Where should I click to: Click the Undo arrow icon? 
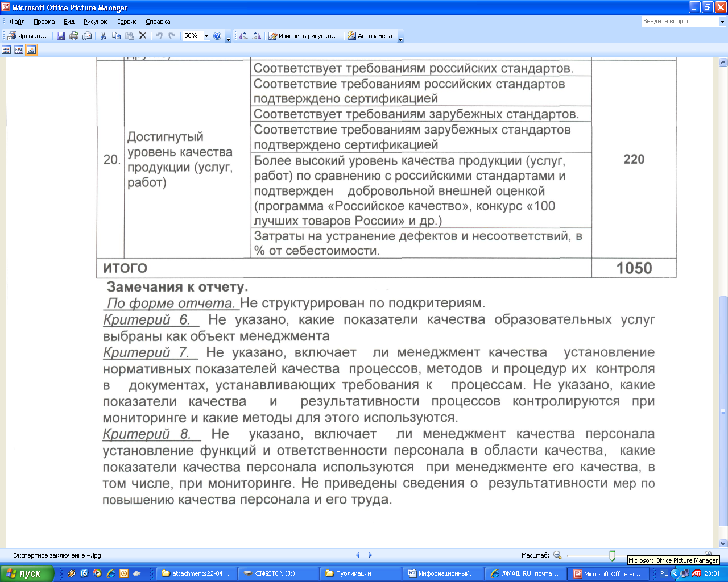(159, 36)
